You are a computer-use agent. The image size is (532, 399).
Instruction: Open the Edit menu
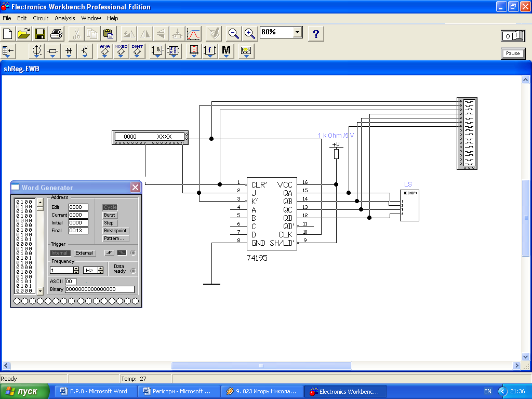pos(22,18)
